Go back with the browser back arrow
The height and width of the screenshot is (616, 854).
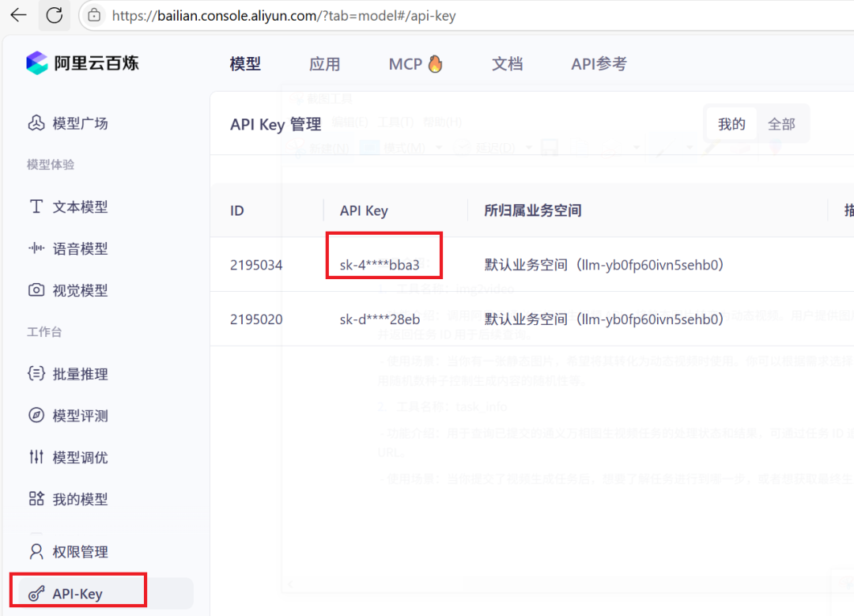[18, 15]
